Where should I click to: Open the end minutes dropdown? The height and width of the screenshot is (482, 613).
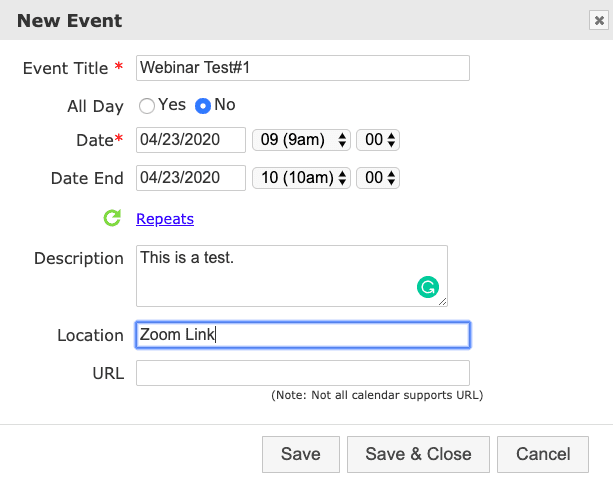[x=378, y=178]
